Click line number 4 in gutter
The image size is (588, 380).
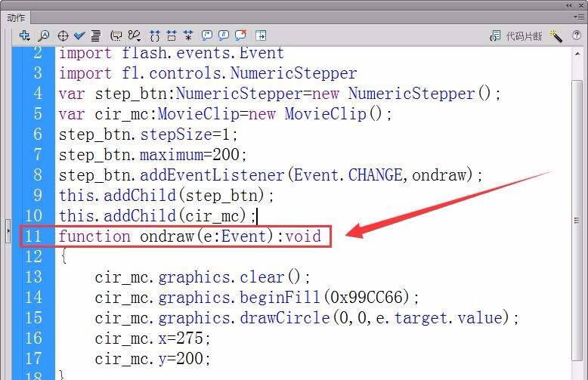[38, 94]
